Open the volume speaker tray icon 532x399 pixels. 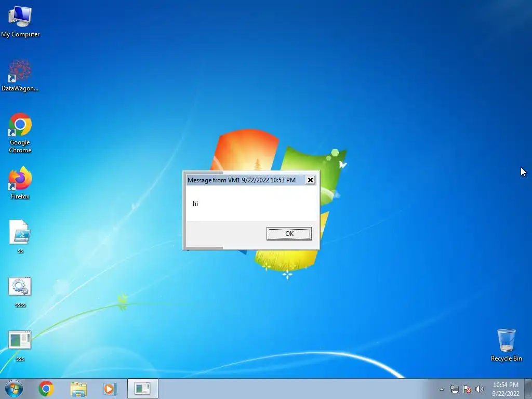pyautogui.click(x=479, y=389)
